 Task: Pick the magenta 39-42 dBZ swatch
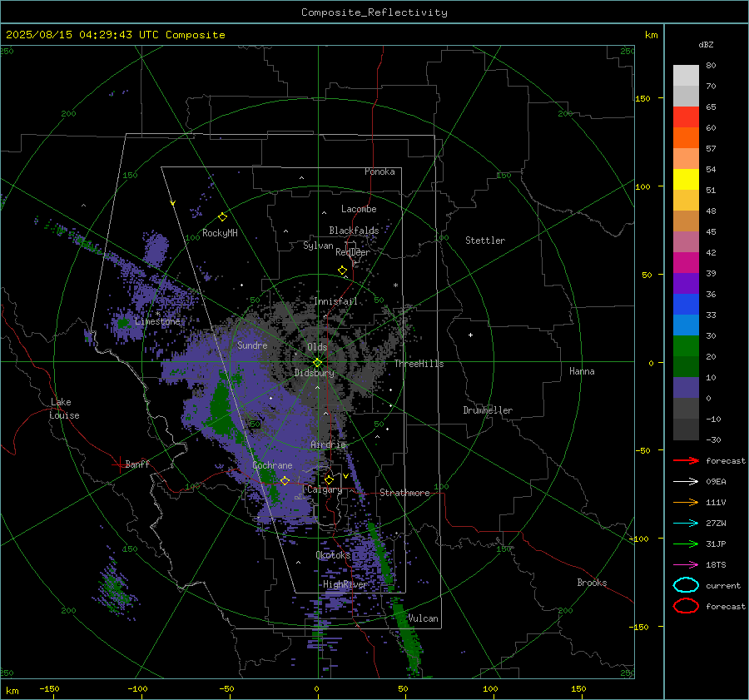tap(686, 262)
